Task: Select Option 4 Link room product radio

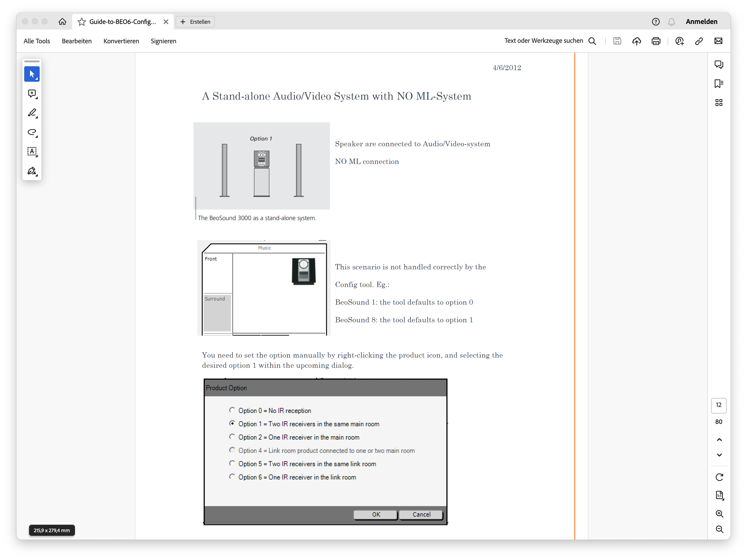Action: coord(232,450)
